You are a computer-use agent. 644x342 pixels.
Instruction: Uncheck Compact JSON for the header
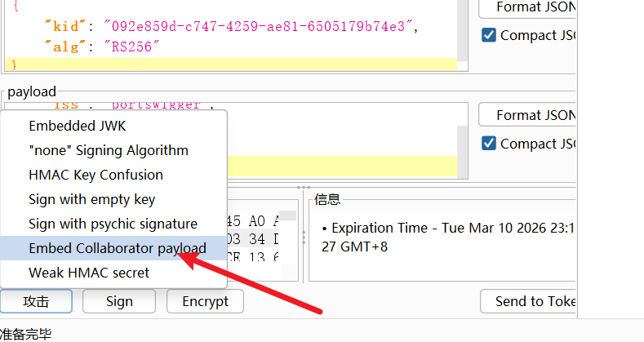click(489, 35)
